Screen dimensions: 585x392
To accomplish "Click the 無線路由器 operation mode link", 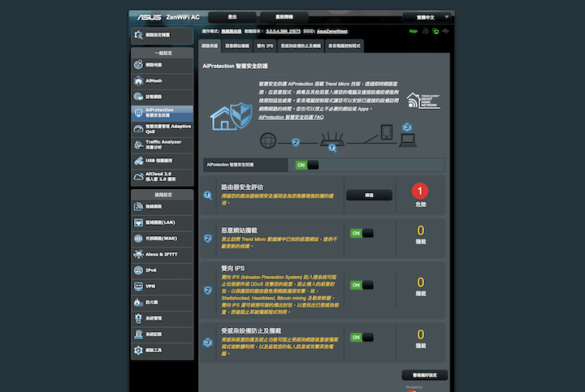I will click(x=232, y=32).
